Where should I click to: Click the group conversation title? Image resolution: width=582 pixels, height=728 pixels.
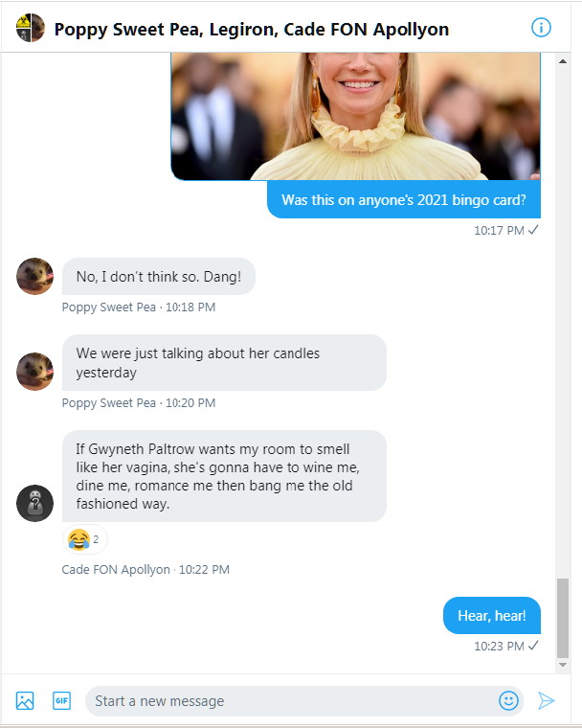point(252,29)
